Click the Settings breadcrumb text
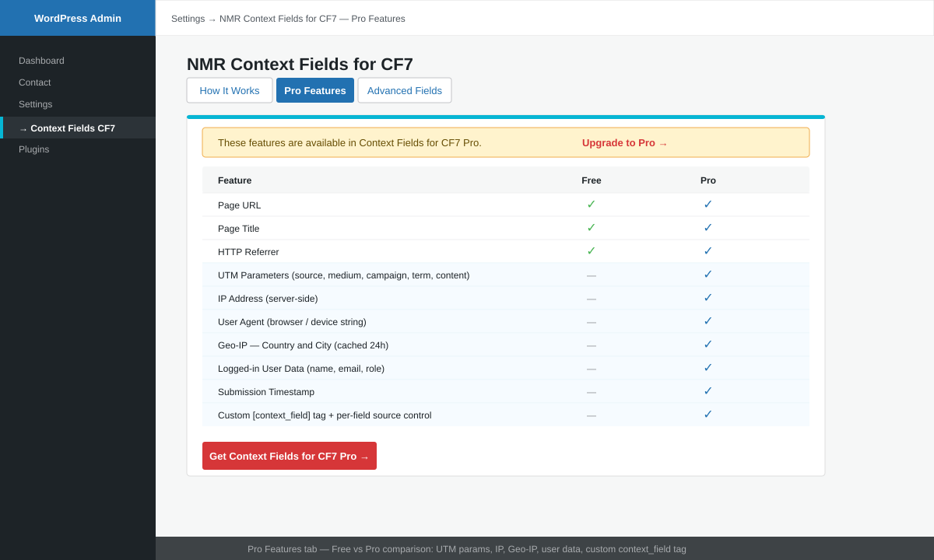 188,19
